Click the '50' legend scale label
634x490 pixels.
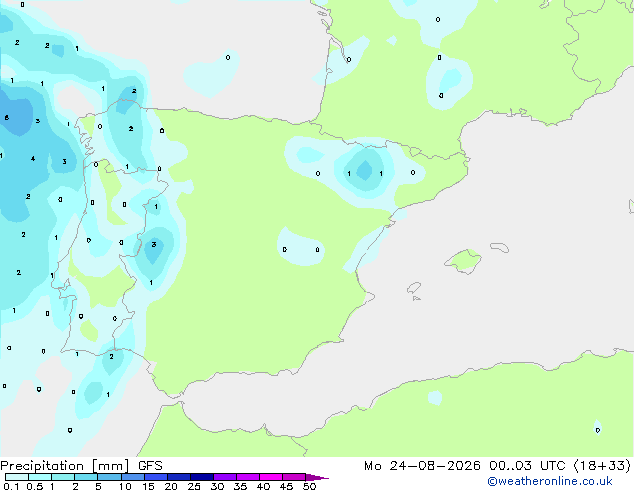tap(309, 486)
